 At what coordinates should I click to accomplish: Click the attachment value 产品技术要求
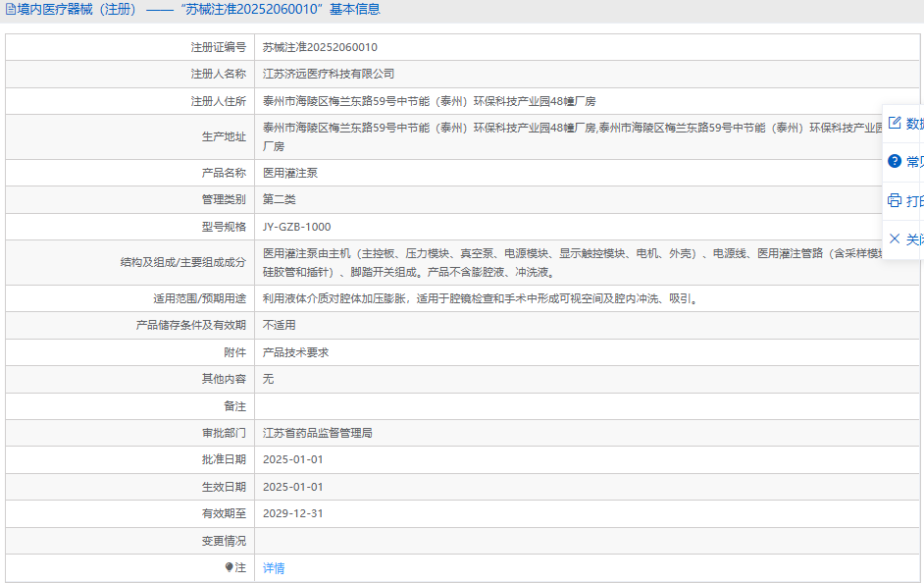295,351
